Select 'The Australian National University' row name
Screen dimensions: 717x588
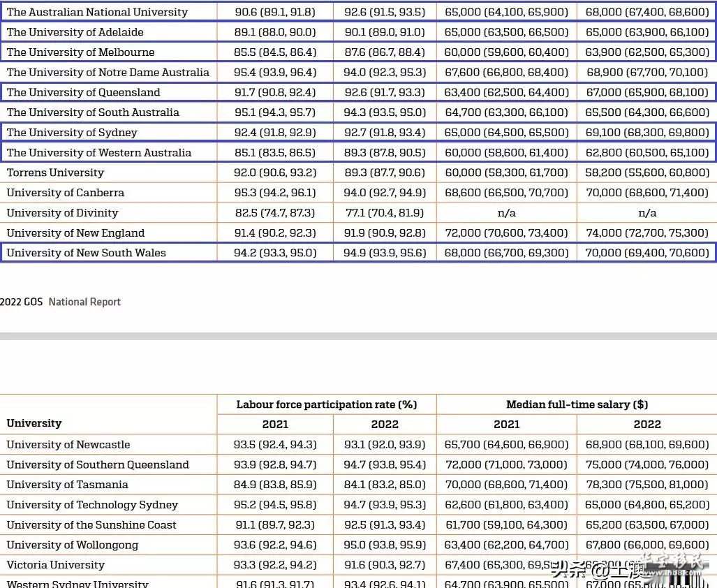(x=97, y=12)
